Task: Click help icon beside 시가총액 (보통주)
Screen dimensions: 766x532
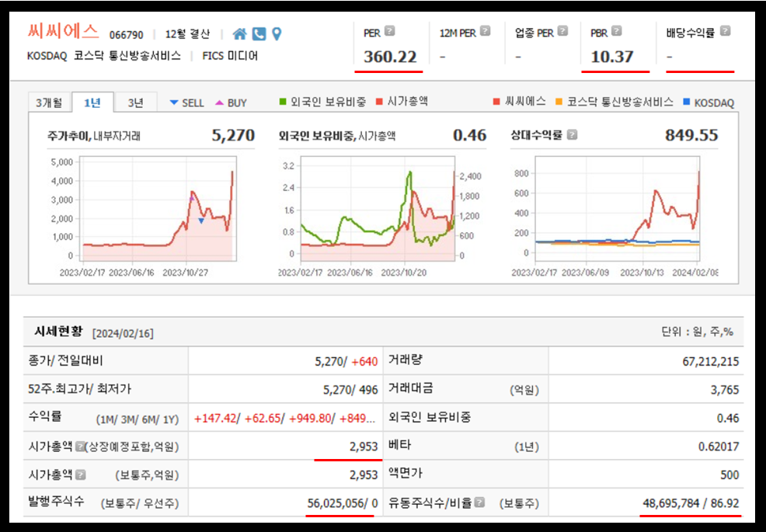Action: click(x=81, y=475)
